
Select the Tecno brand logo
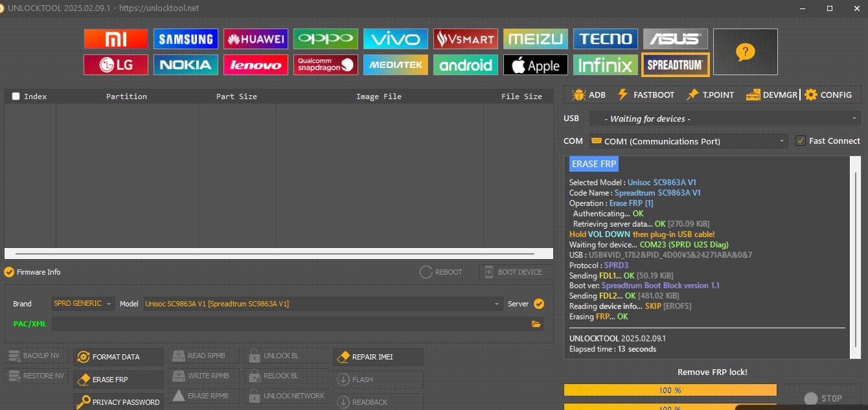coord(606,39)
